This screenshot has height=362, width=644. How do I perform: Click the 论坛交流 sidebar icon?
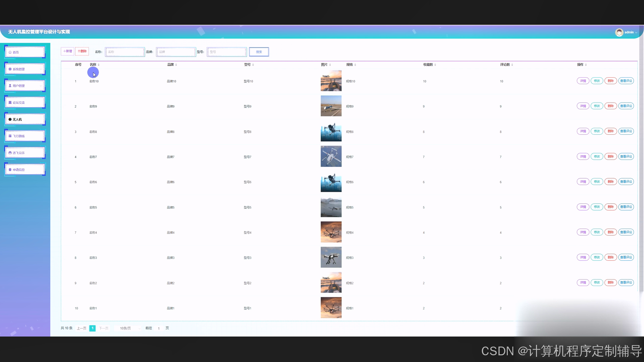(x=10, y=103)
